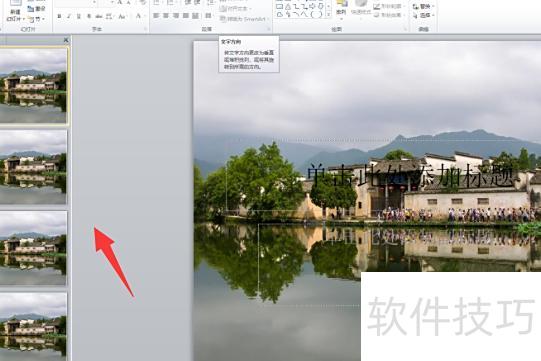
Task: Select the freeform cloud-like shape
Action: (279, 14)
